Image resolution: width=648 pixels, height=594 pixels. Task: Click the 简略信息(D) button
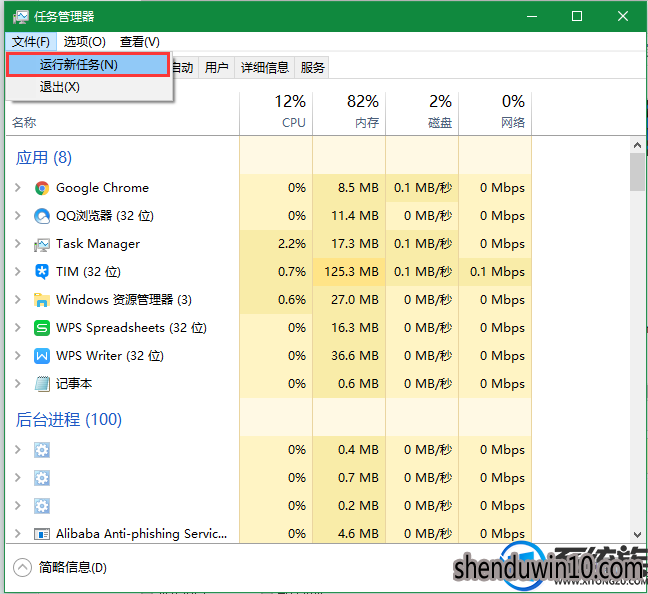[x=60, y=567]
